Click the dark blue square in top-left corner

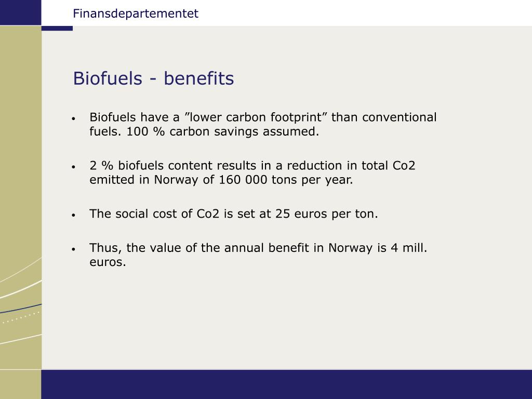(x=20, y=12)
